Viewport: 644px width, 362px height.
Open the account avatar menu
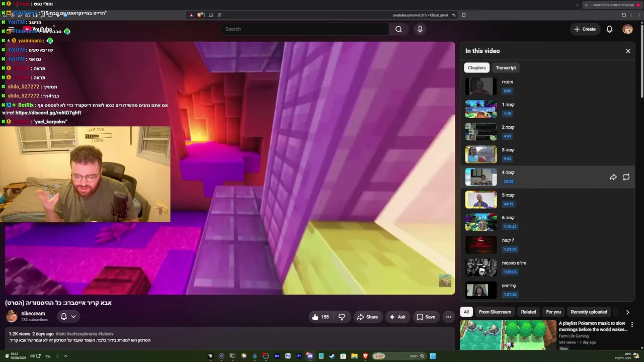pyautogui.click(x=627, y=29)
